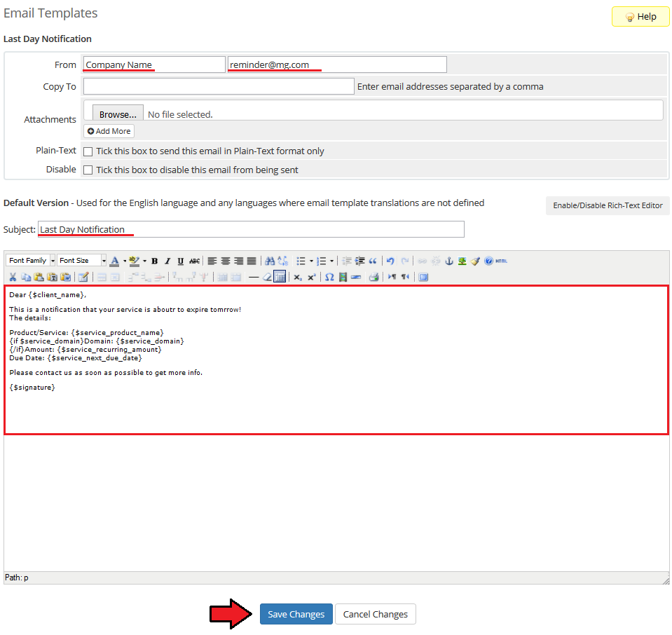Apply the current highlight background color
The height and width of the screenshot is (635, 672).
[x=134, y=261]
